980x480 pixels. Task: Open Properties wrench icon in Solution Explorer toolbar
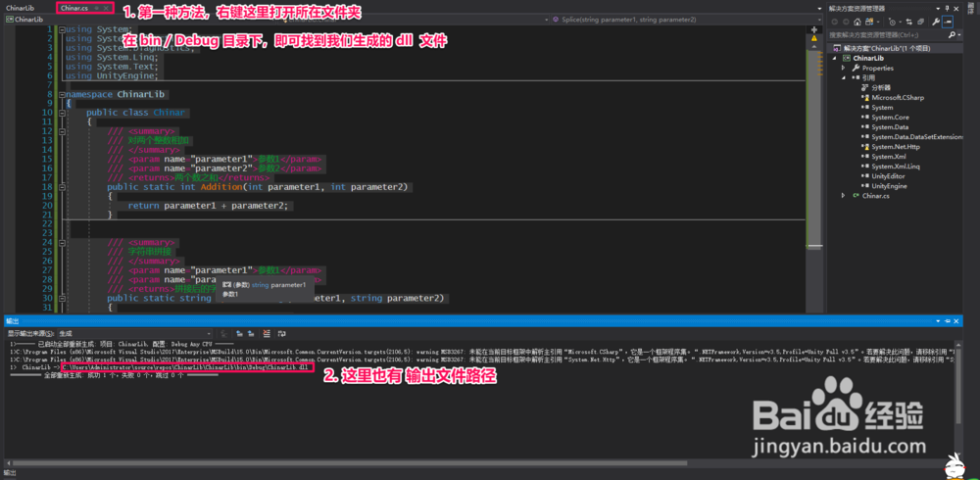[x=936, y=22]
